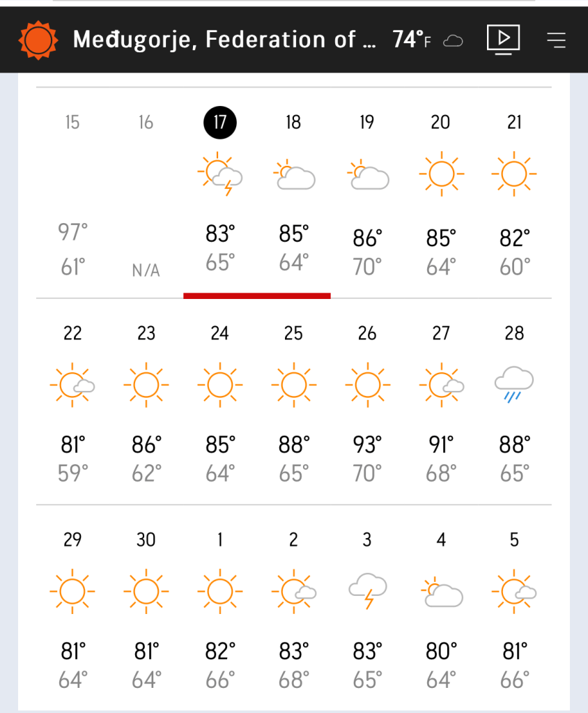Select the highlighted day 17
The height and width of the screenshot is (713, 588).
(220, 123)
